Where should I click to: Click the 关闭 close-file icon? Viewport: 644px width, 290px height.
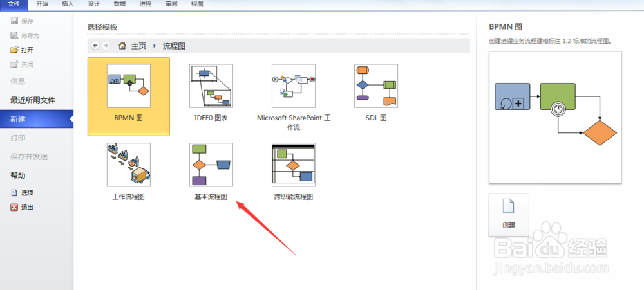tap(14, 64)
